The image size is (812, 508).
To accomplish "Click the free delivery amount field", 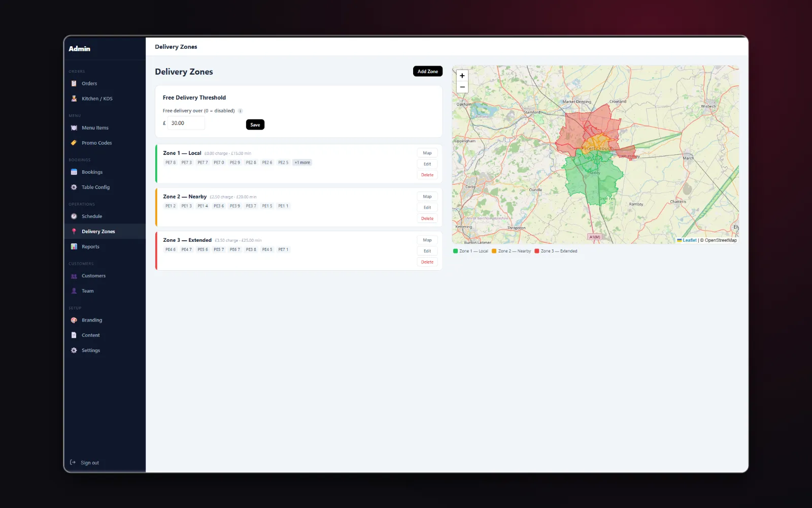I will pyautogui.click(x=186, y=123).
